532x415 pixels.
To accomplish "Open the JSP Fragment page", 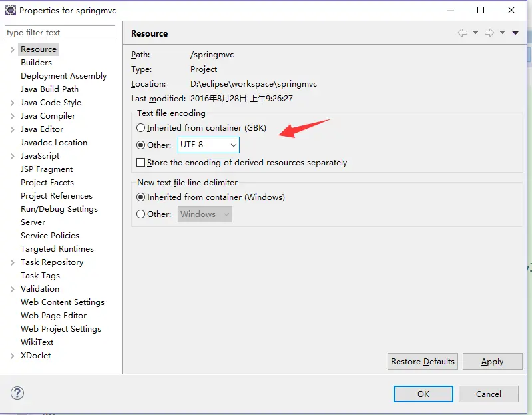I will click(x=47, y=169).
